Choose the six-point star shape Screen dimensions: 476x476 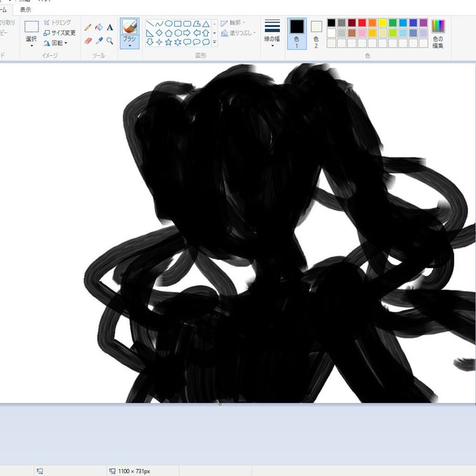(x=178, y=42)
